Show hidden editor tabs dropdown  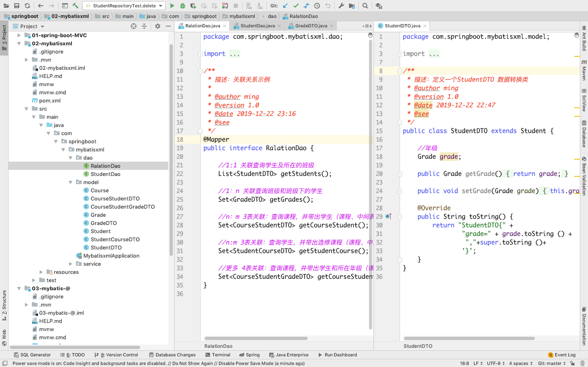tap(367, 26)
